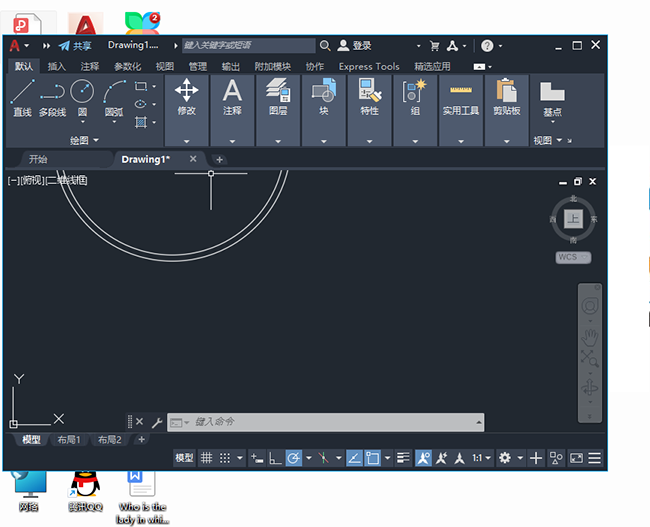This screenshot has width=650, height=527.
Task: Click the 共享 share button
Action: tap(75, 46)
